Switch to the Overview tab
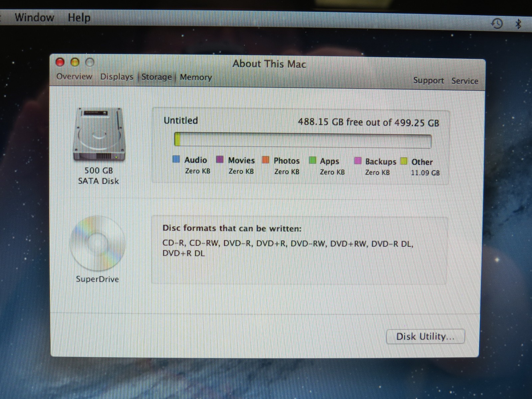 click(x=74, y=76)
